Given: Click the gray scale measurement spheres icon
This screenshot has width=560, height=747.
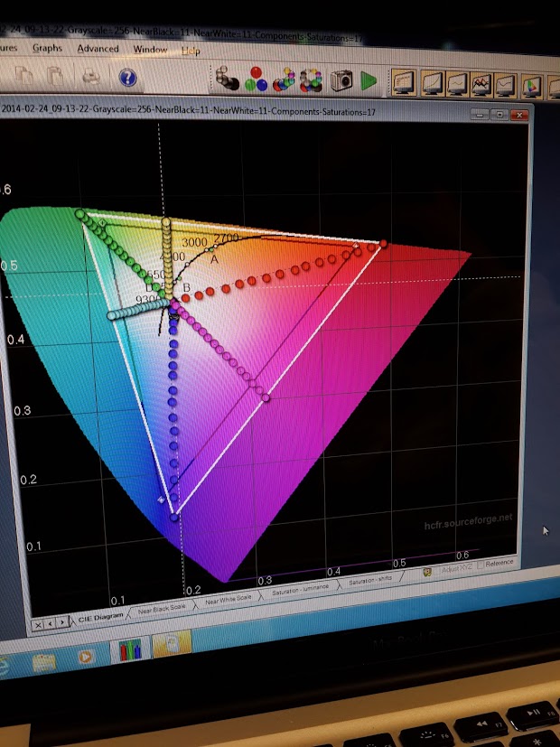Looking at the screenshot, I should pyautogui.click(x=227, y=79).
